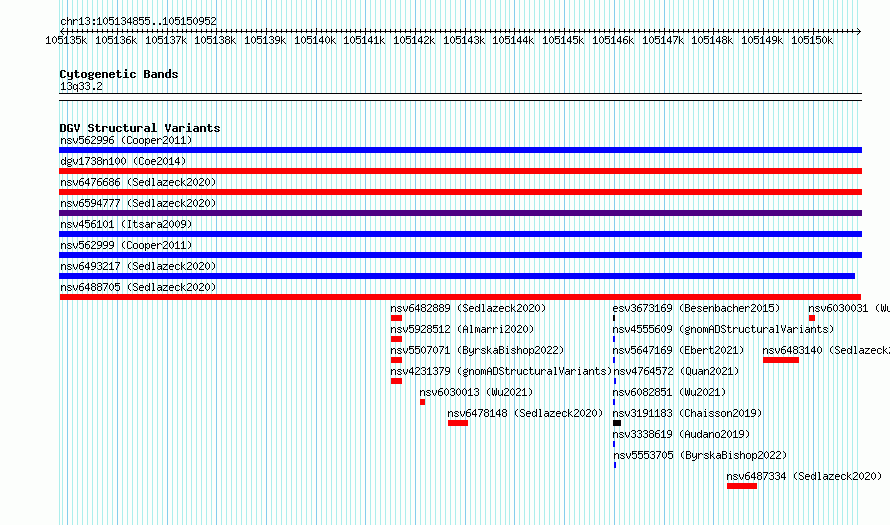
Task: Open the nsv4231379 (gnomADStructuralVariants) label
Action: [x=501, y=371]
